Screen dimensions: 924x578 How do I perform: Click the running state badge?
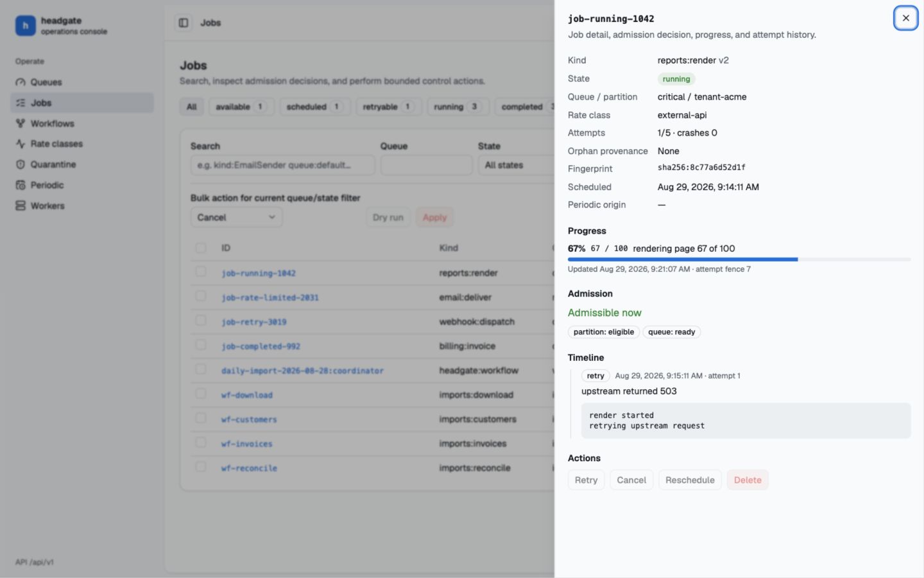(676, 79)
